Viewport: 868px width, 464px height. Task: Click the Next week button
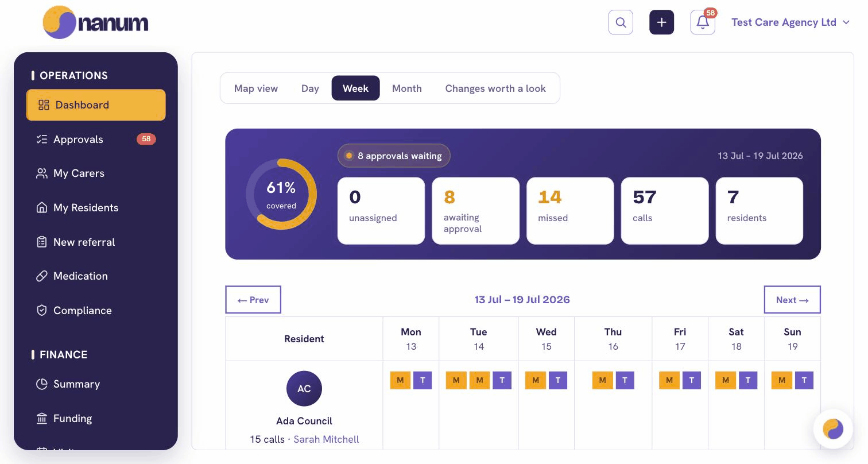click(792, 300)
